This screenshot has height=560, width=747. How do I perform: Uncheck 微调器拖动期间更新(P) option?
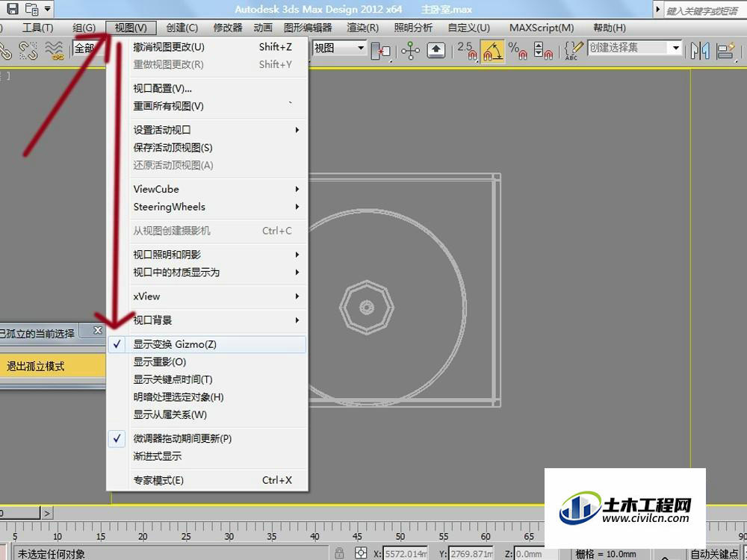pyautogui.click(x=207, y=438)
